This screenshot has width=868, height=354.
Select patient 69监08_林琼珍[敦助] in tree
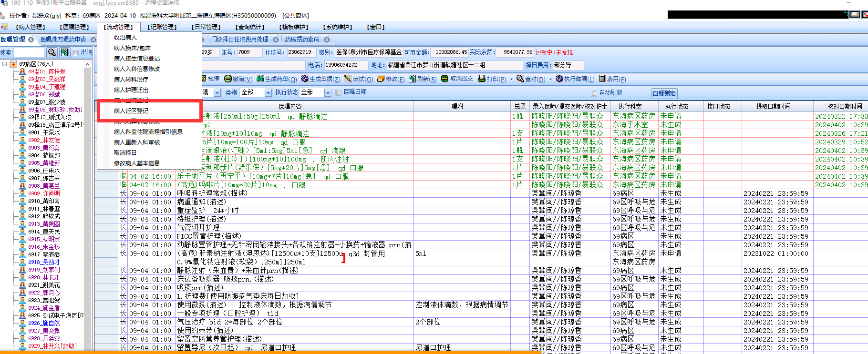coord(55,110)
